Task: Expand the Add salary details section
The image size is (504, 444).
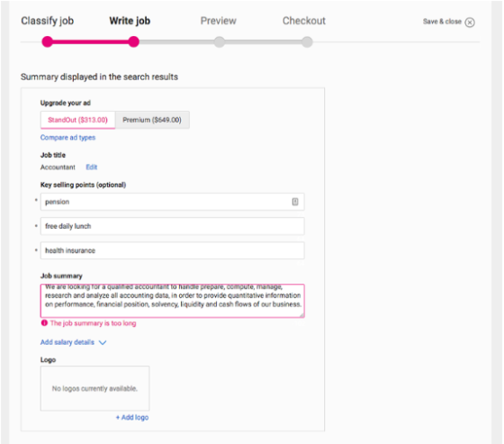Action: tap(67, 342)
